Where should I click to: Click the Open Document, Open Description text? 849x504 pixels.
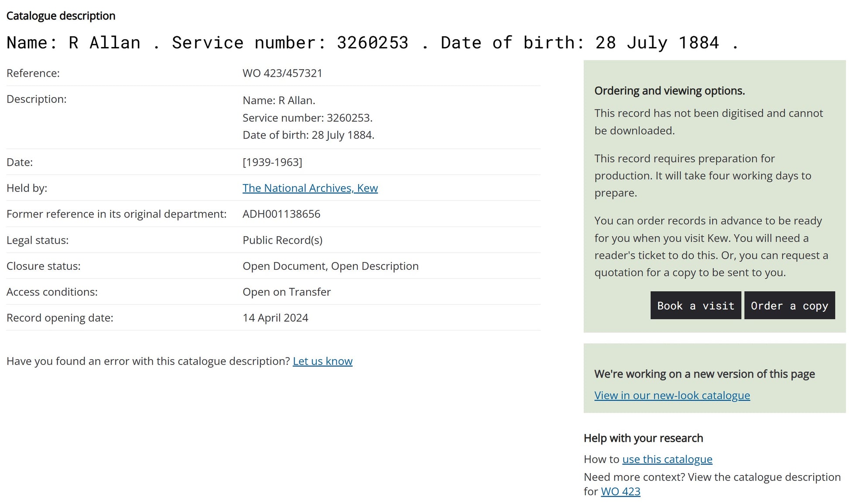click(x=330, y=266)
